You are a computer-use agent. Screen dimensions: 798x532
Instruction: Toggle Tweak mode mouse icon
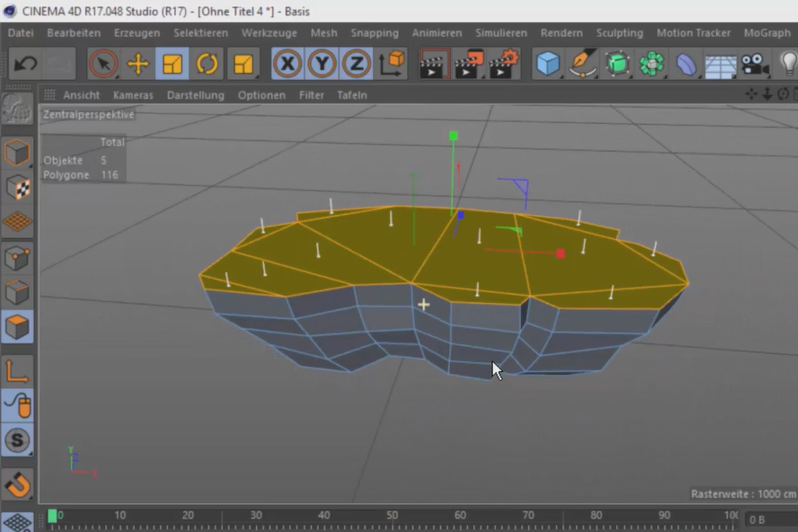(x=18, y=405)
